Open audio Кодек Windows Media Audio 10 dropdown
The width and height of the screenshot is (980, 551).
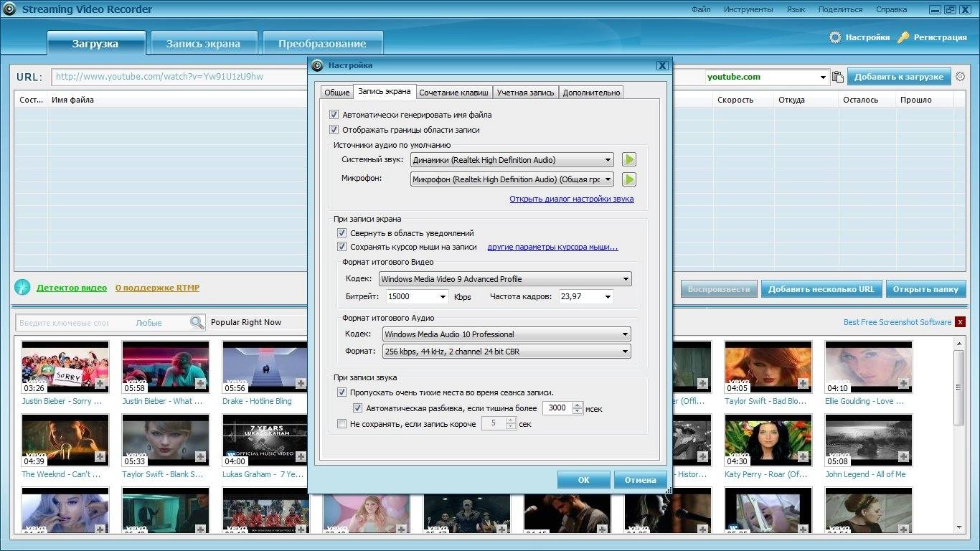pyautogui.click(x=507, y=334)
